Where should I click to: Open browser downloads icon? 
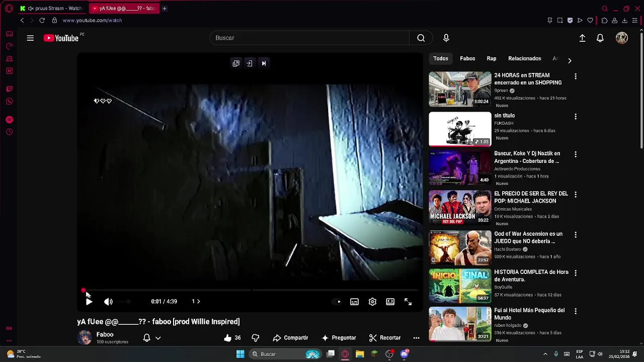(x=625, y=21)
